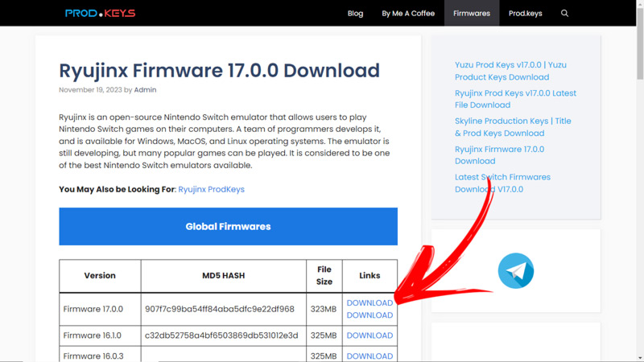The width and height of the screenshot is (644, 362).
Task: Click the Telegram paper-plane icon
Action: [x=515, y=271]
